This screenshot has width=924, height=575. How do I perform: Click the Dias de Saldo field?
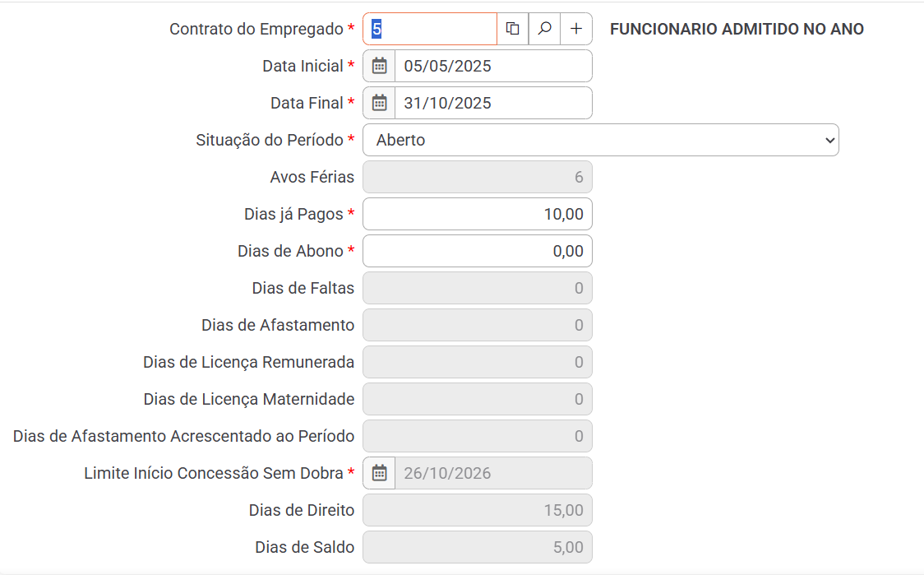click(x=477, y=547)
